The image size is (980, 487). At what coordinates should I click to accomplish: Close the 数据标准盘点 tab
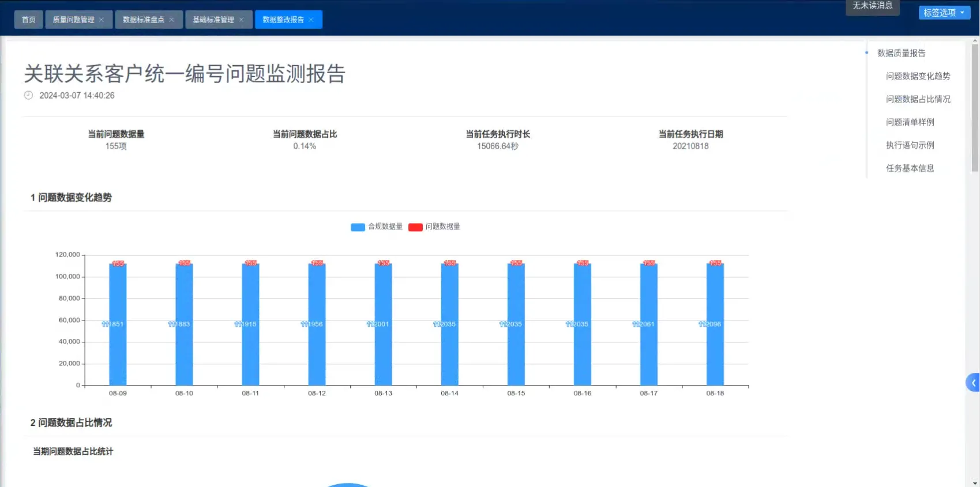pyautogui.click(x=171, y=20)
